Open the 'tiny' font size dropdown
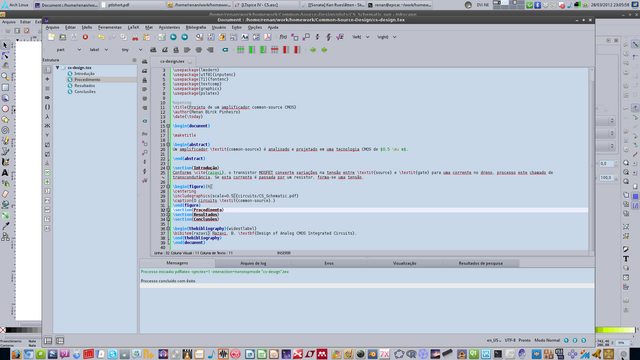The width and height of the screenshot is (640, 360). 132,50
